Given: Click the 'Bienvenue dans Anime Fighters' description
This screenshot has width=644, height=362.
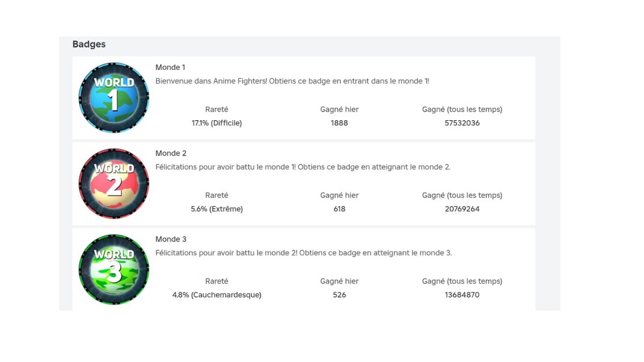Looking at the screenshot, I should coord(292,81).
